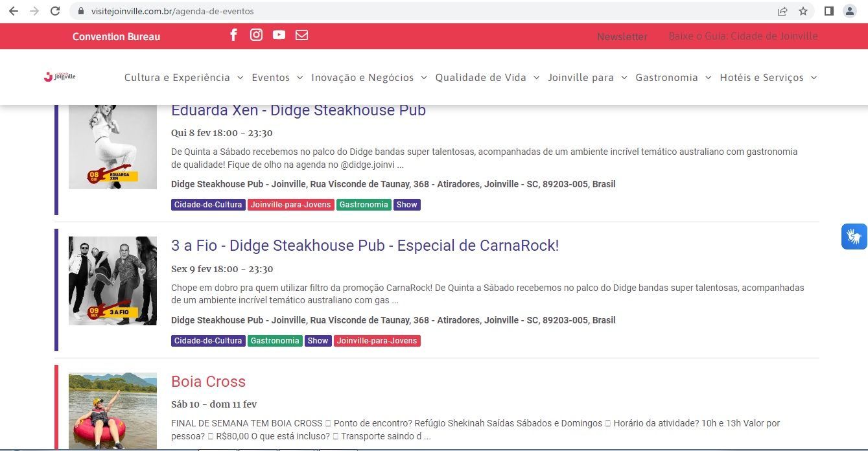Click the date 'Sáb 10 – dom 11 fev'

(x=214, y=404)
